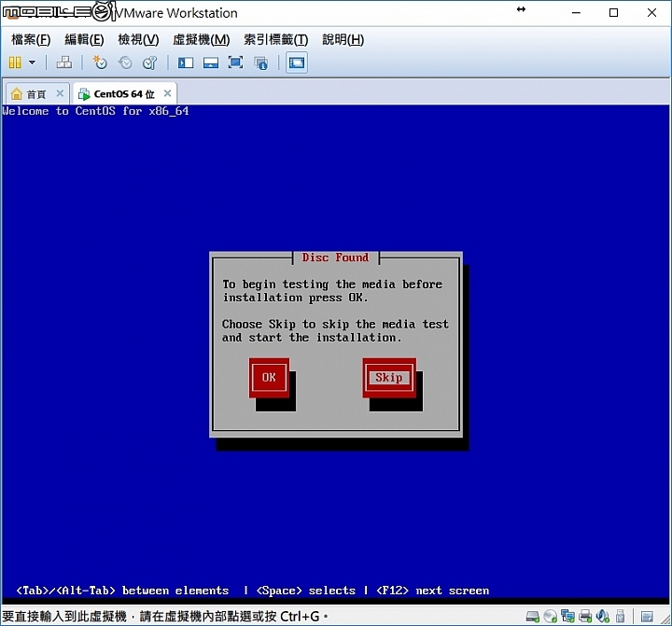The image size is (672, 626).
Task: Click the Unity mode toolbar icon
Action: pyautogui.click(x=261, y=63)
